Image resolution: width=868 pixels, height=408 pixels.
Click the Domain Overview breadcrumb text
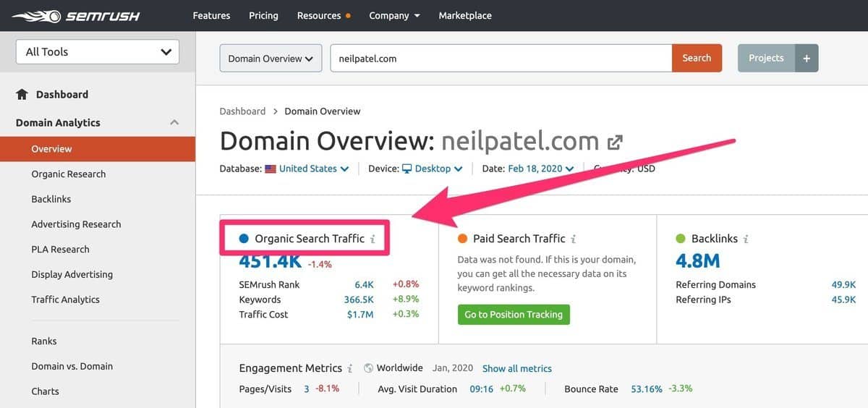click(323, 111)
